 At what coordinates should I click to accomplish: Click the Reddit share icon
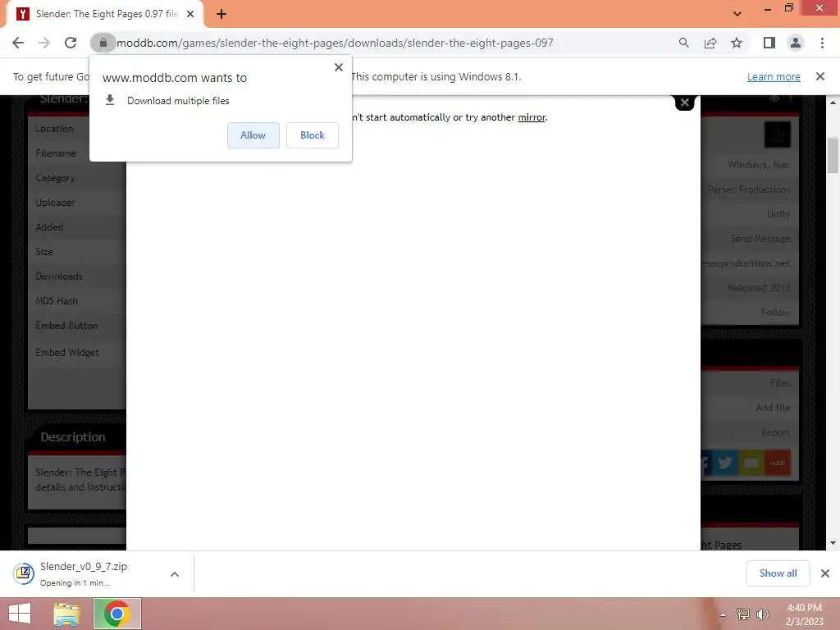[778, 463]
